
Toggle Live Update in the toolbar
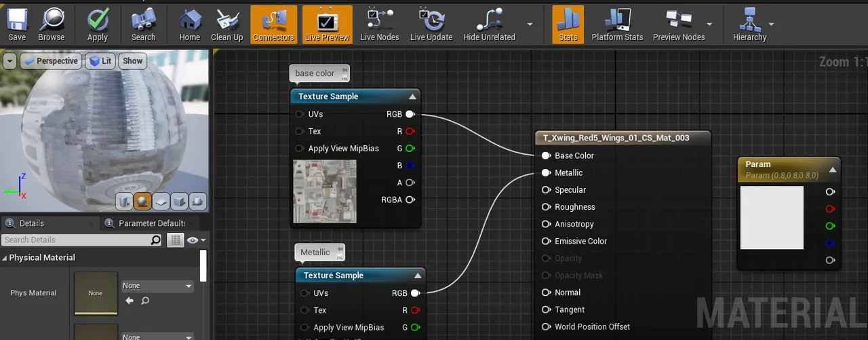click(431, 24)
